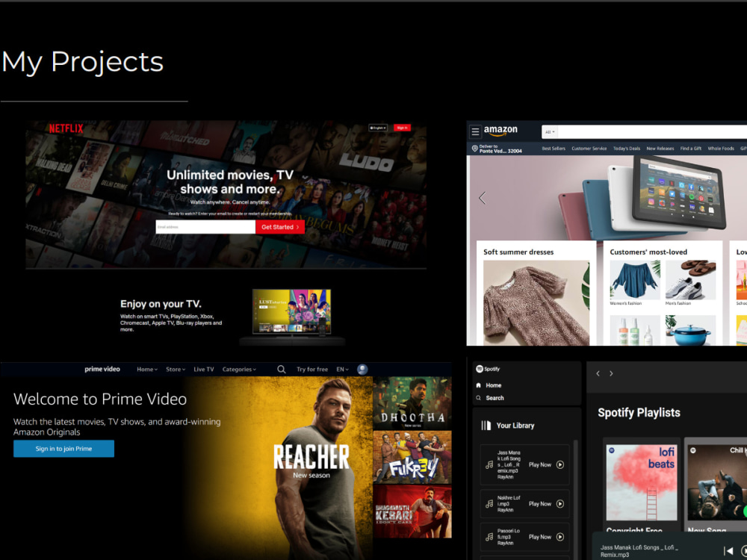Viewport: 747px width, 560px height.
Task: Go to previous Amazon banner slide
Action: (x=482, y=198)
